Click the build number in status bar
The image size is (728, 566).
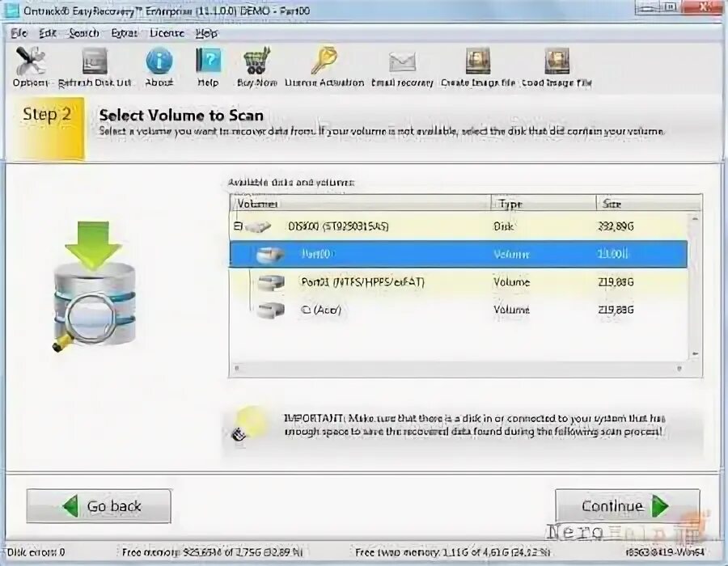pos(666,552)
